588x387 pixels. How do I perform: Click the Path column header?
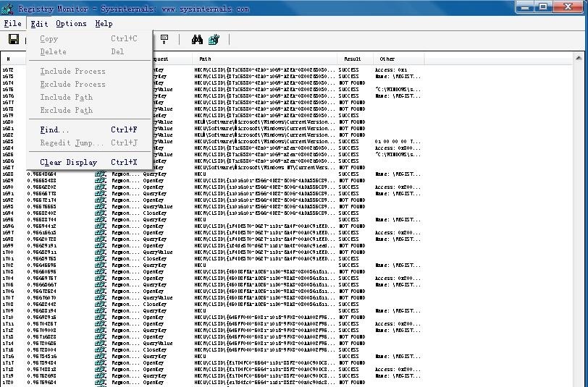[265, 59]
